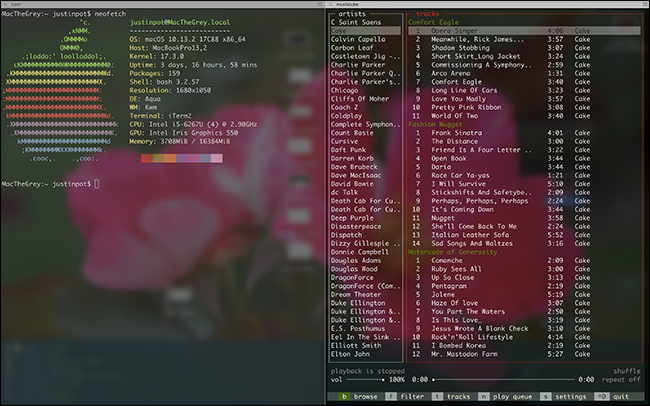Click the '^D' quit shortcut key
Screen dimensions: 650x406
pos(600,396)
